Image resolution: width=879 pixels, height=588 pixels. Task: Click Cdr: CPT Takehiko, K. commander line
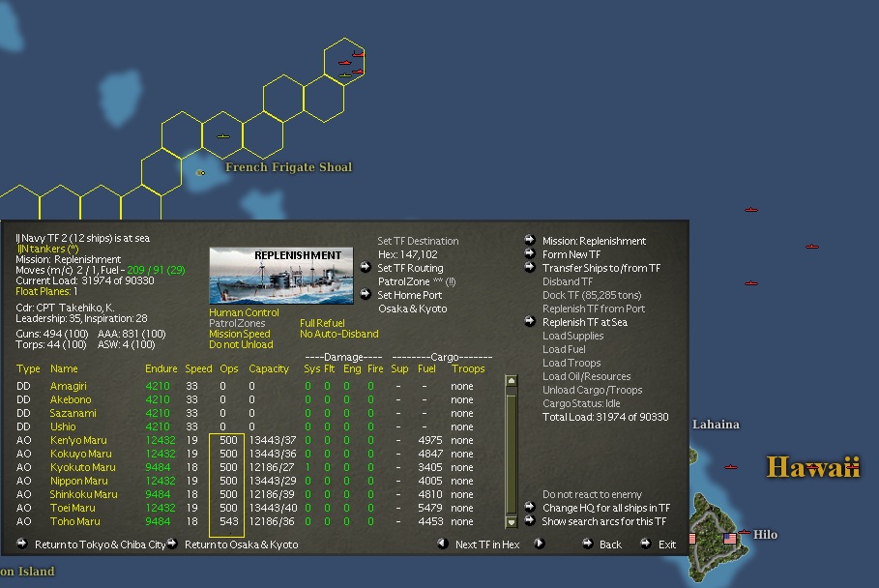(x=65, y=308)
